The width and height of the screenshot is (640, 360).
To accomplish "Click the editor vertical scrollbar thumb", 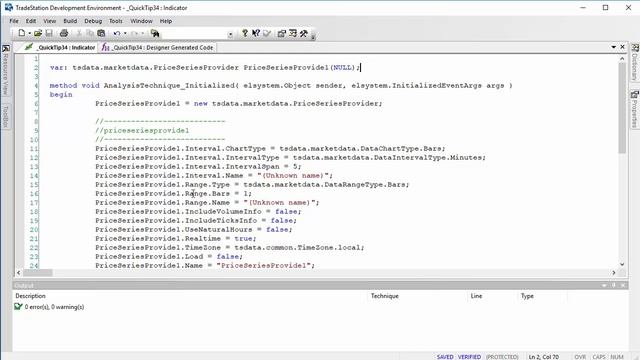I will point(622,108).
